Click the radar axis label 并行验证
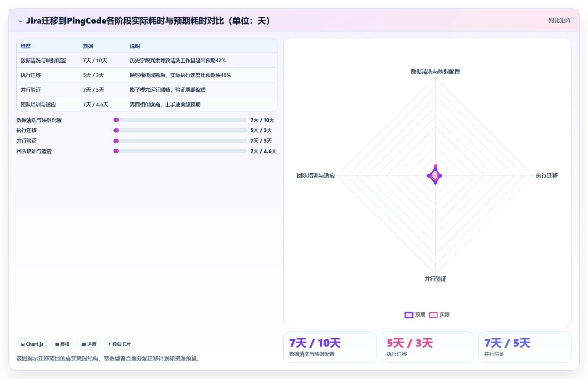This screenshot has width=588, height=379. tap(435, 279)
